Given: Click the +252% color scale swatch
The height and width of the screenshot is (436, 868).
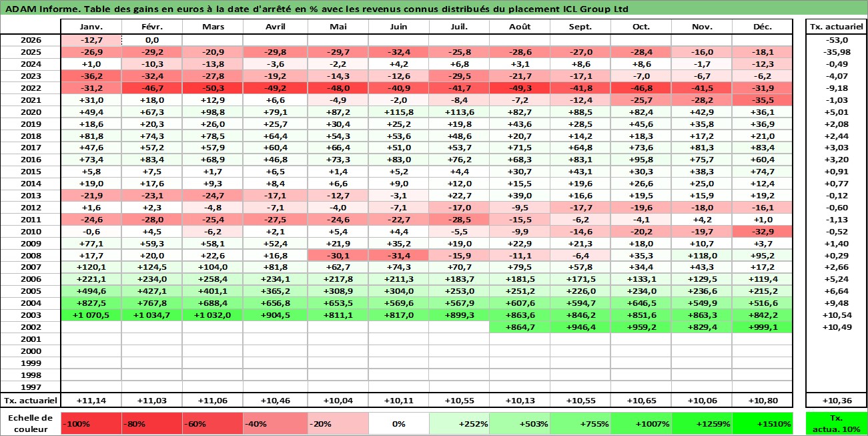Looking at the screenshot, I should pyautogui.click(x=459, y=423).
